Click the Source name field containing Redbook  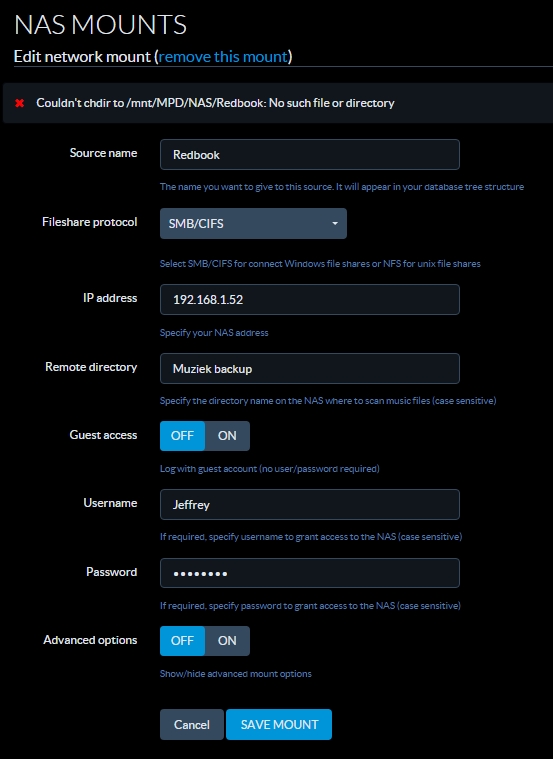(310, 155)
